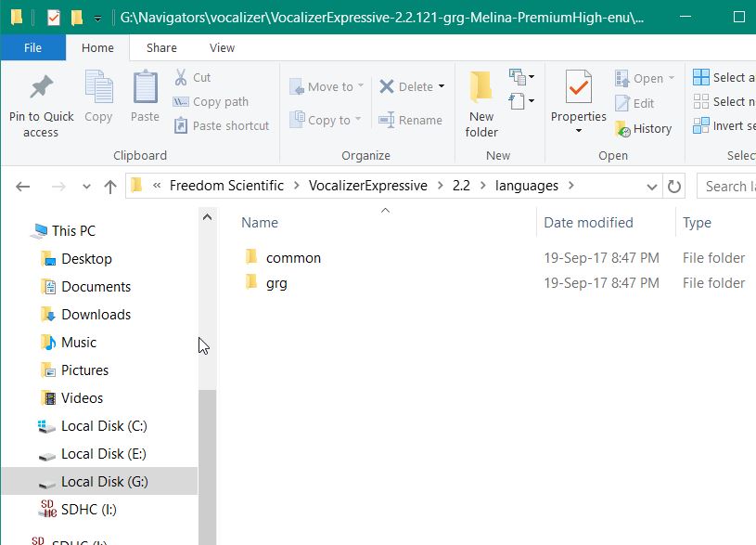This screenshot has width=756, height=545.
Task: Open the File menu
Action: tap(32, 47)
